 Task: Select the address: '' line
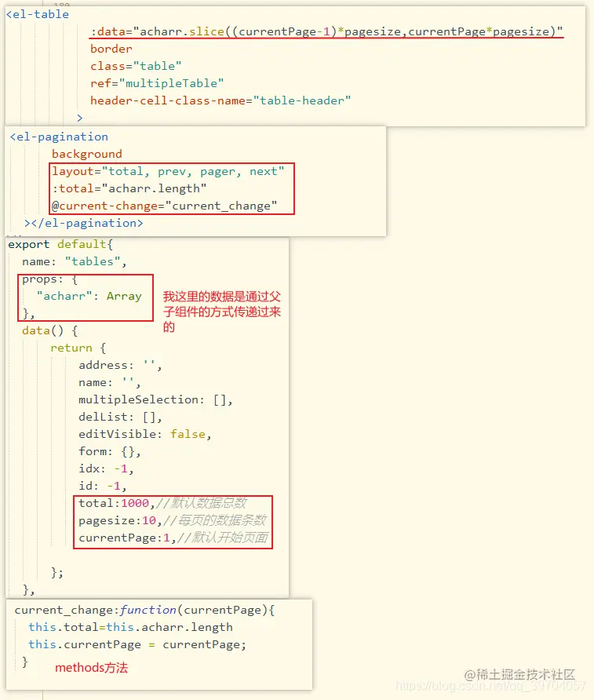[120, 366]
